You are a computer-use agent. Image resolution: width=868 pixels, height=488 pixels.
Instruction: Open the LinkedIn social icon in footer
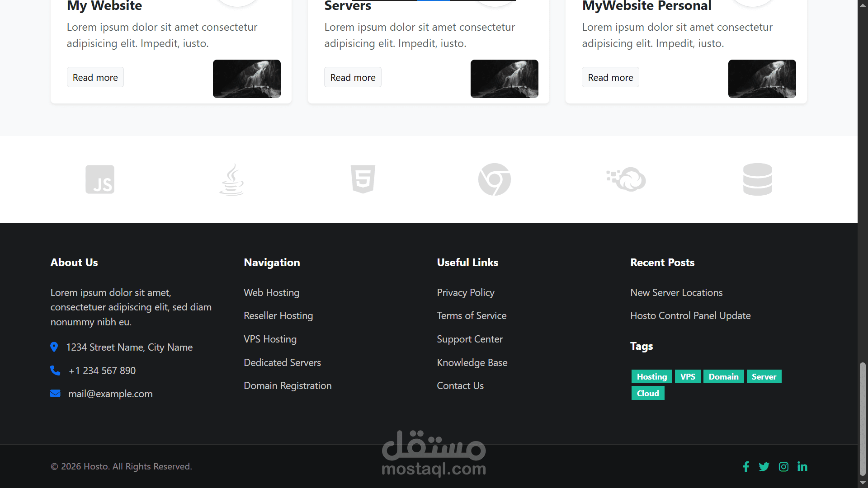pyautogui.click(x=802, y=467)
